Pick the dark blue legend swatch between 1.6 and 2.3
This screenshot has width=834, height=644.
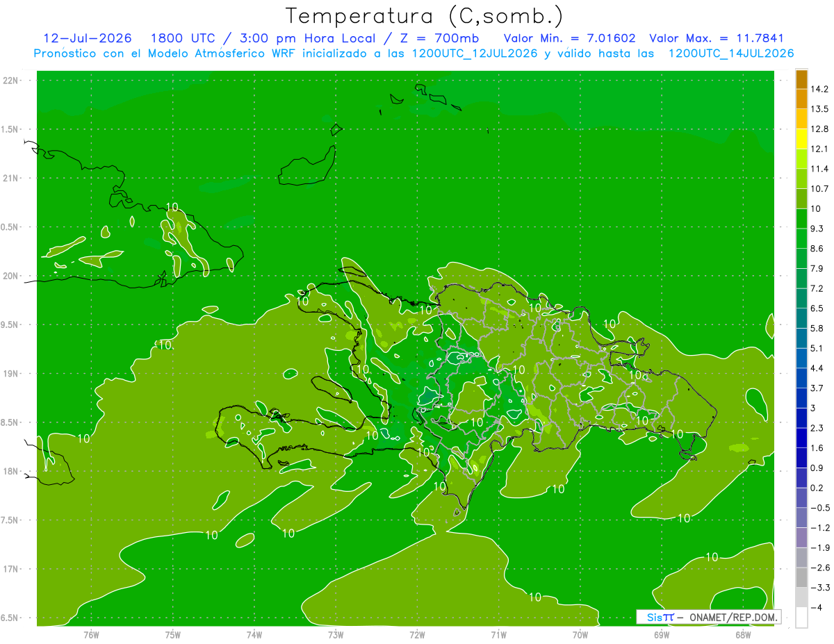pos(801,438)
